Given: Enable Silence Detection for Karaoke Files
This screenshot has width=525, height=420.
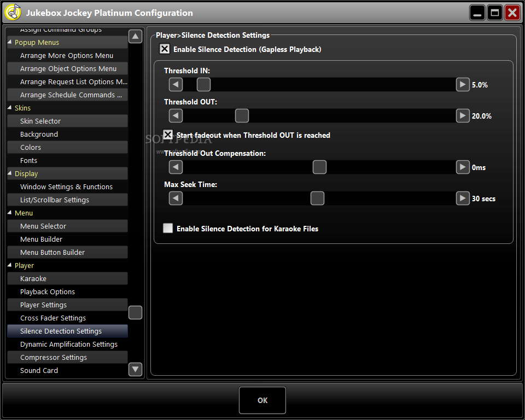Looking at the screenshot, I should (168, 228).
